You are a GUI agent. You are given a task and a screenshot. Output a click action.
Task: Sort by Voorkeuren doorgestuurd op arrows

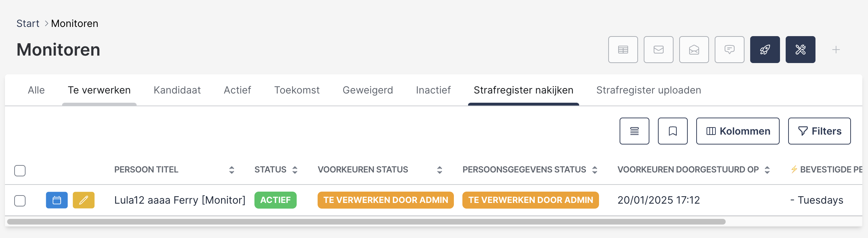coord(767,170)
